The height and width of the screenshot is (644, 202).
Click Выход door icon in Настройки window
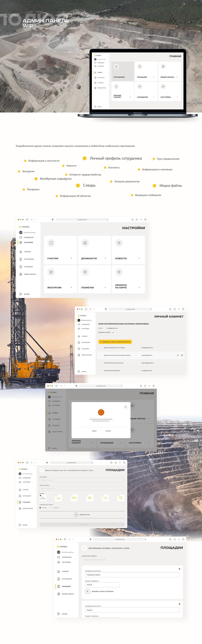[x=21, y=294]
